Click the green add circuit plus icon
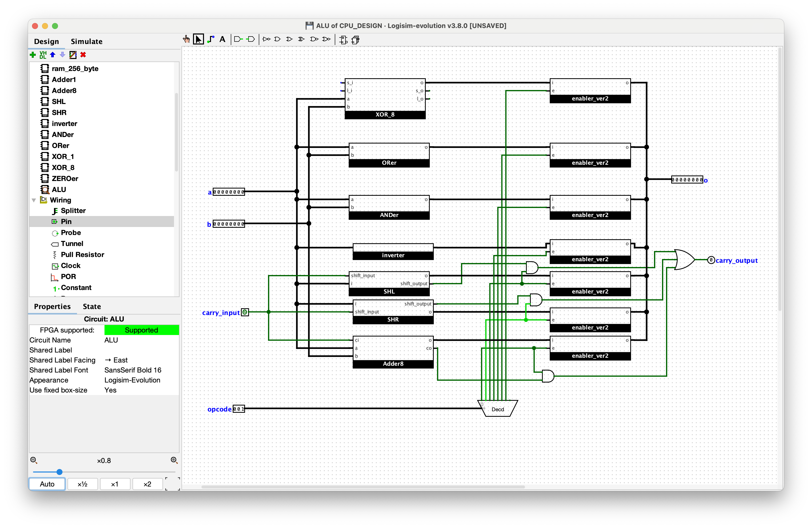Viewport: 812px width, 528px height. click(33, 54)
